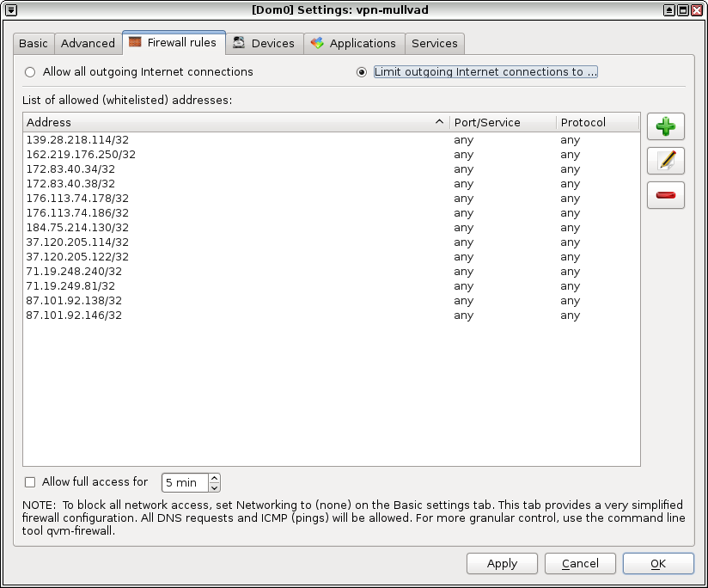Click the 5 min time input field
This screenshot has height=588, width=708.
tap(185, 483)
